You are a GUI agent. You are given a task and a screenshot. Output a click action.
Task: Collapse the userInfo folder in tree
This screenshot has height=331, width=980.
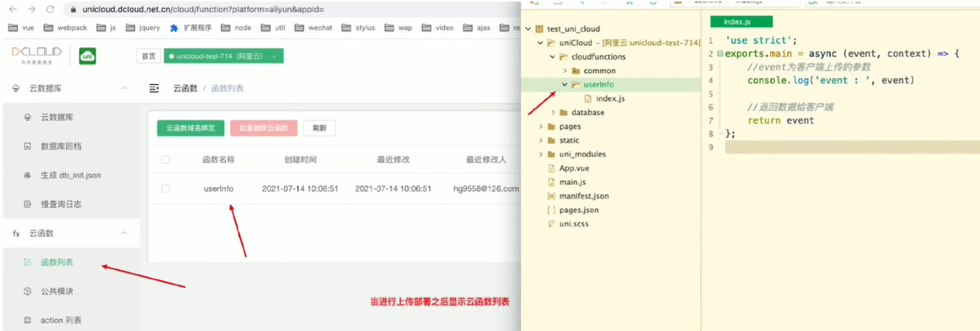pos(565,84)
